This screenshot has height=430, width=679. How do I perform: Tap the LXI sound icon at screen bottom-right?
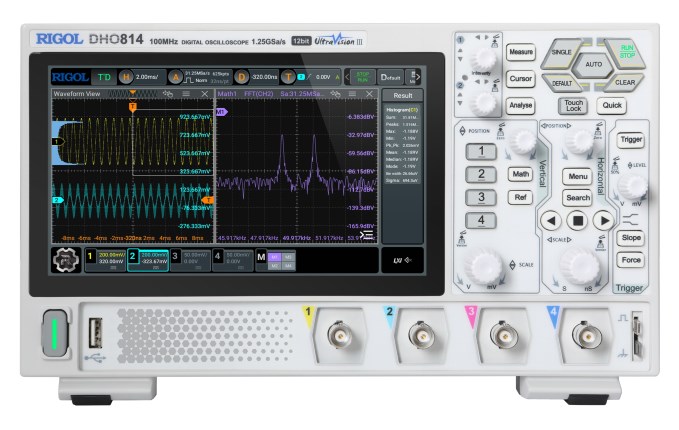click(402, 260)
